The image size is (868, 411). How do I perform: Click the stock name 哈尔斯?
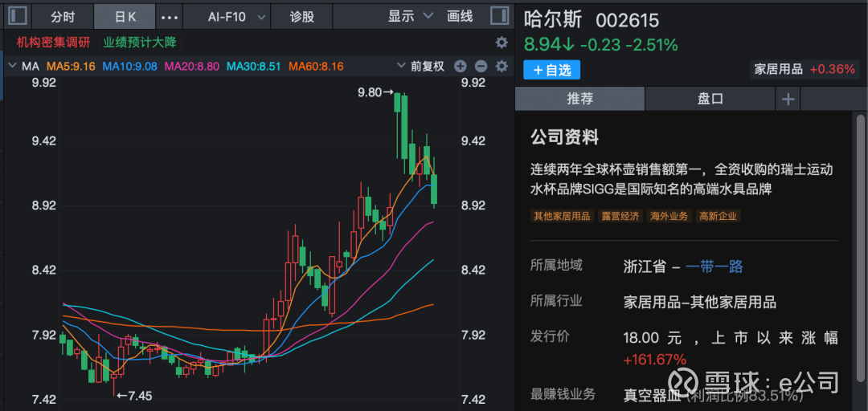pos(554,20)
